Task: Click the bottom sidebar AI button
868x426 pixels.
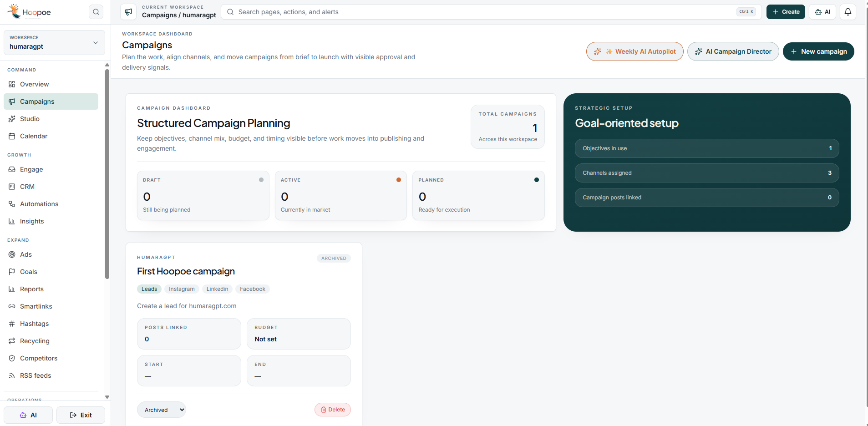Action: point(28,415)
